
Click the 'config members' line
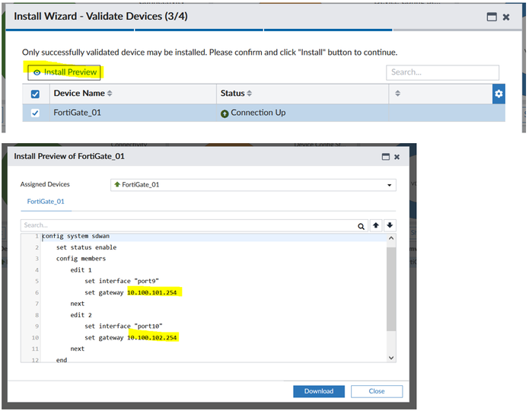[81, 259]
